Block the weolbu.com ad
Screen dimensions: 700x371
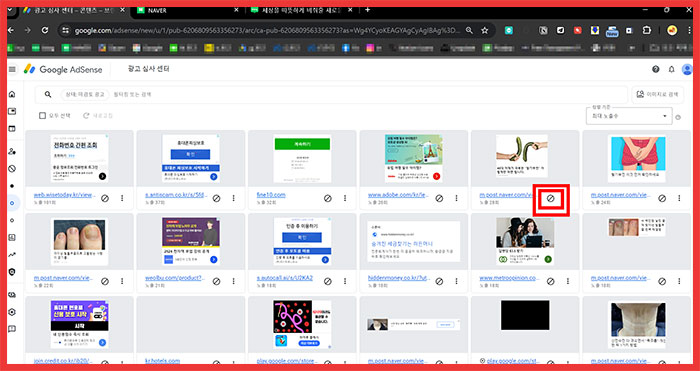tap(216, 281)
